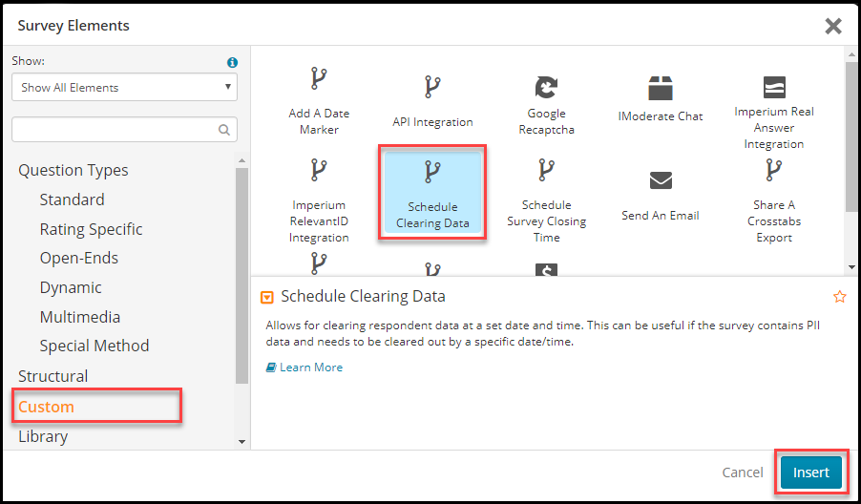Choose the API Integration element icon
861x504 pixels.
pyautogui.click(x=432, y=87)
